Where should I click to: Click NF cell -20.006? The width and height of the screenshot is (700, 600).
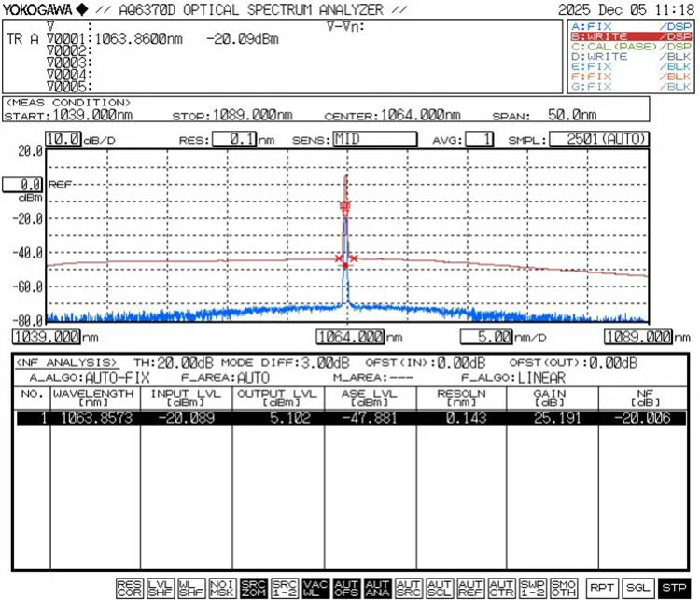click(643, 418)
